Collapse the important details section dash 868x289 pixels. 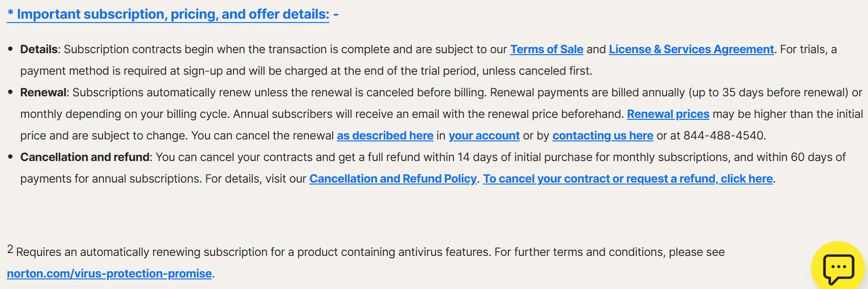tap(336, 14)
